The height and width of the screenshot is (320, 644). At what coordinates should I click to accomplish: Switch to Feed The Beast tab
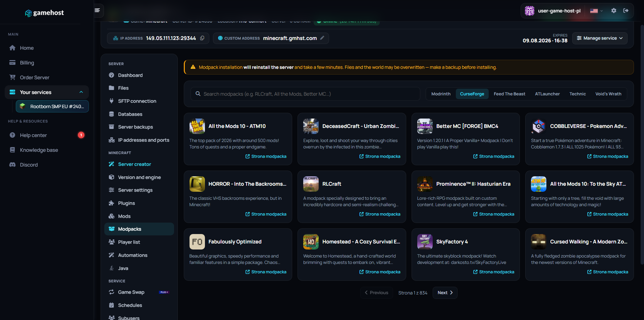pos(509,94)
